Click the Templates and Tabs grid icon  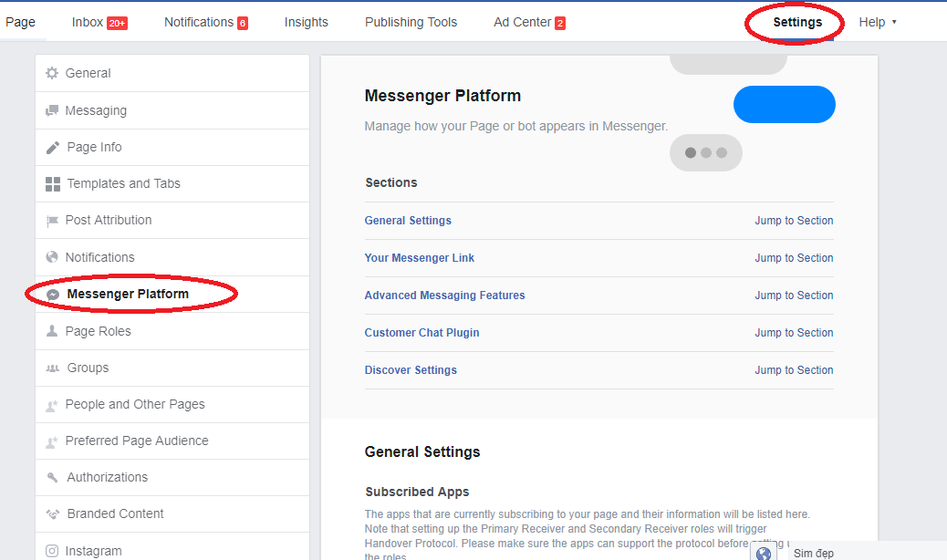[x=53, y=184]
